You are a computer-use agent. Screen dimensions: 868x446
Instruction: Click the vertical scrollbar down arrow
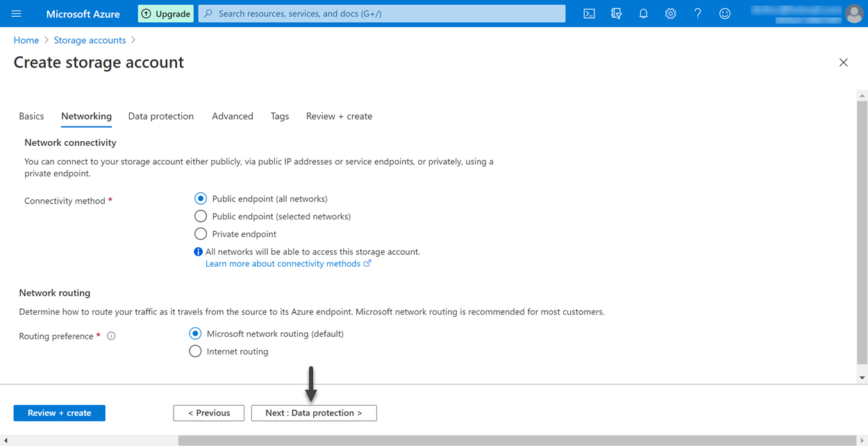click(x=862, y=378)
